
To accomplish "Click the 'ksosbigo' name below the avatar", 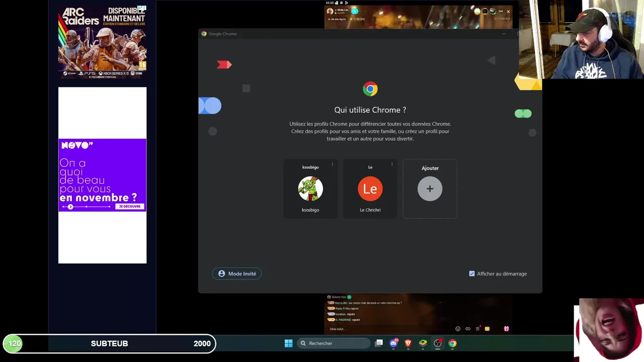I will 310,210.
